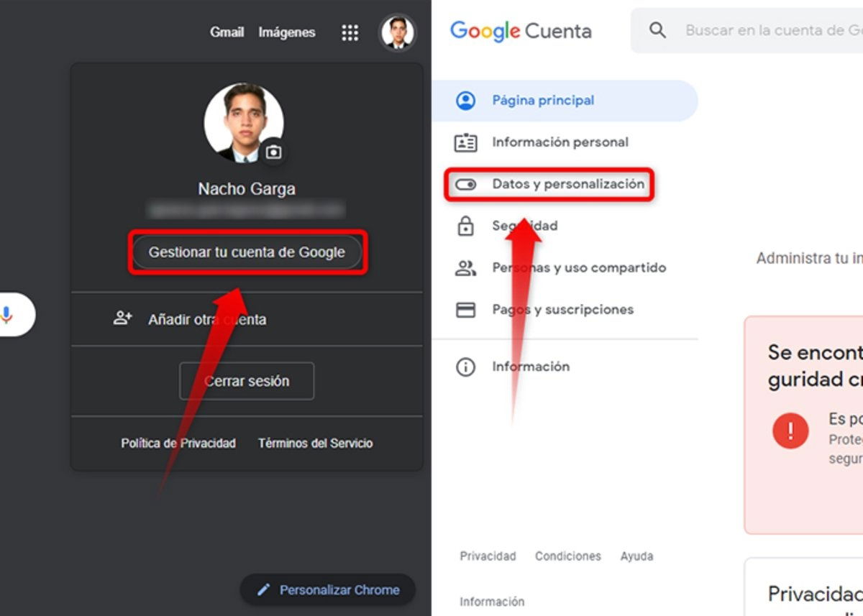Click the Personalizar Chrome button
The image size is (863, 616).
point(327,589)
